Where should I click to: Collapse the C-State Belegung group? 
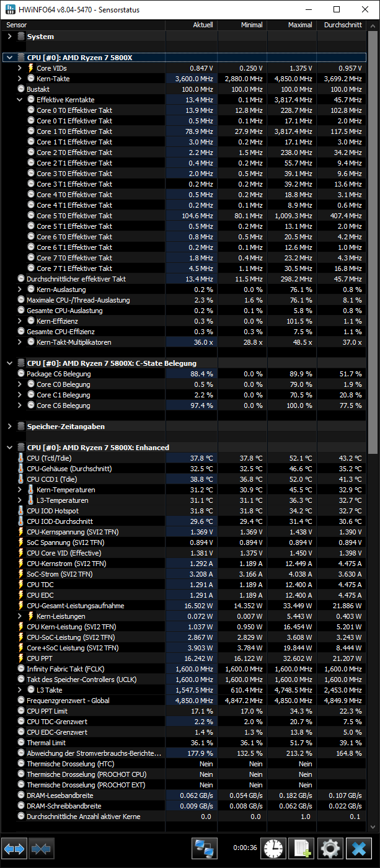(9, 363)
